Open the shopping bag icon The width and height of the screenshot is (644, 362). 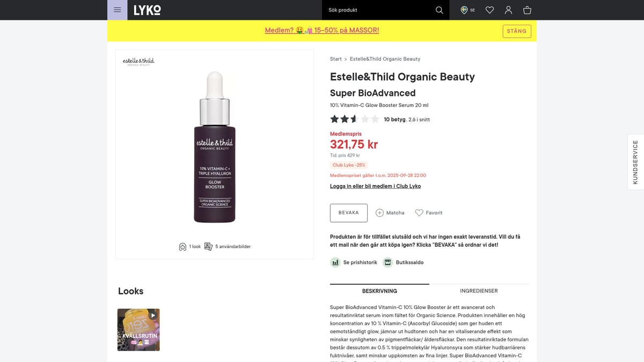coord(527,10)
